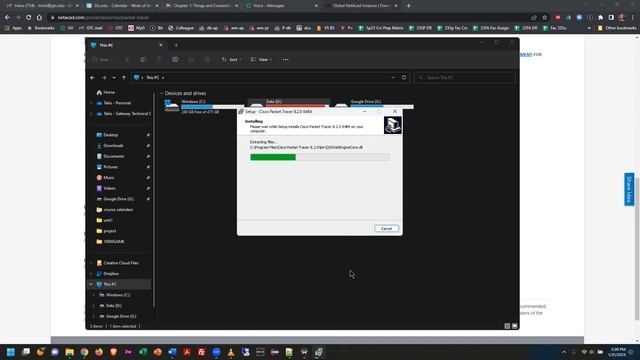Open Chrome extensions puzzle icon
This screenshot has height=360, width=640.
pyautogui.click(x=600, y=18)
